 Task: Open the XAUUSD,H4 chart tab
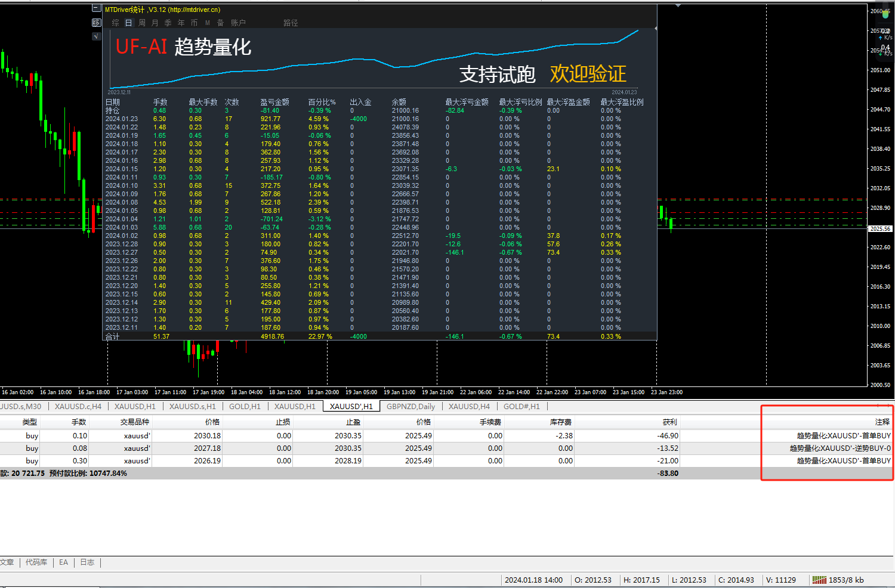point(469,406)
